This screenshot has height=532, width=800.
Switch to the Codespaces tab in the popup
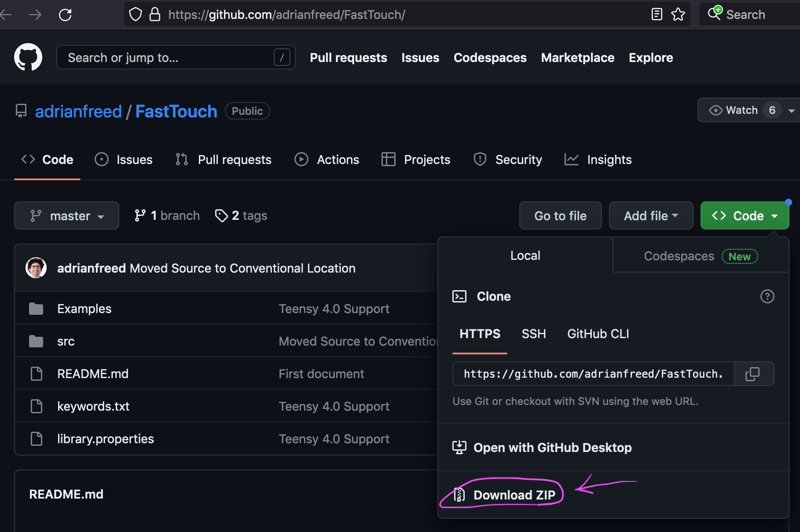pyautogui.click(x=701, y=256)
